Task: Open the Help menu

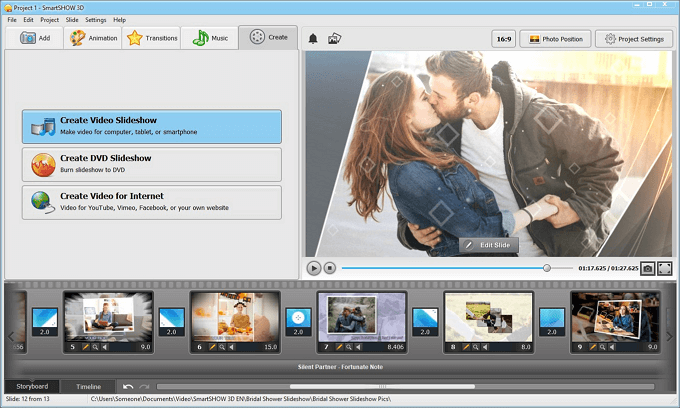Action: click(x=119, y=20)
